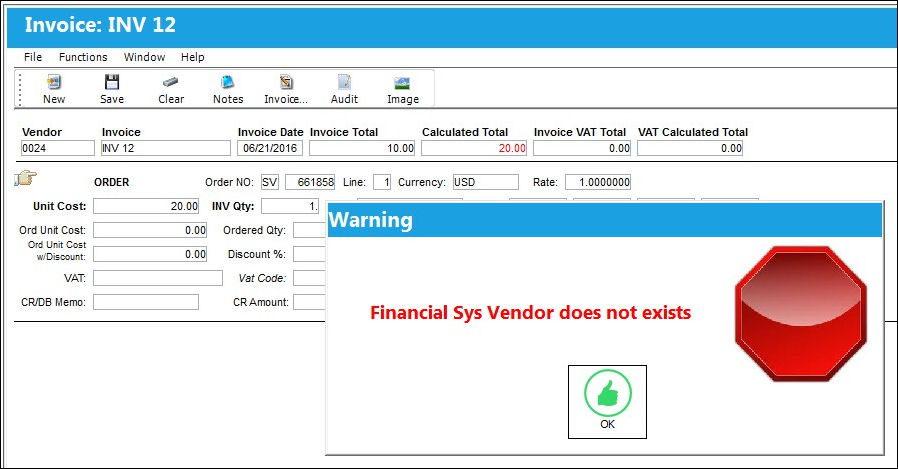
Task: Click the Invoice Total field 10.00
Action: 362,148
